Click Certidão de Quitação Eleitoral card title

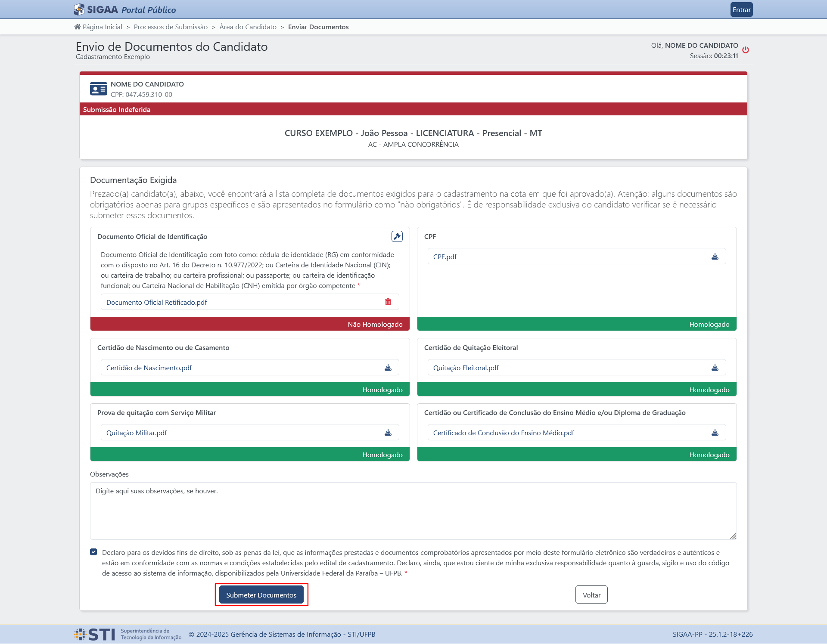click(471, 347)
